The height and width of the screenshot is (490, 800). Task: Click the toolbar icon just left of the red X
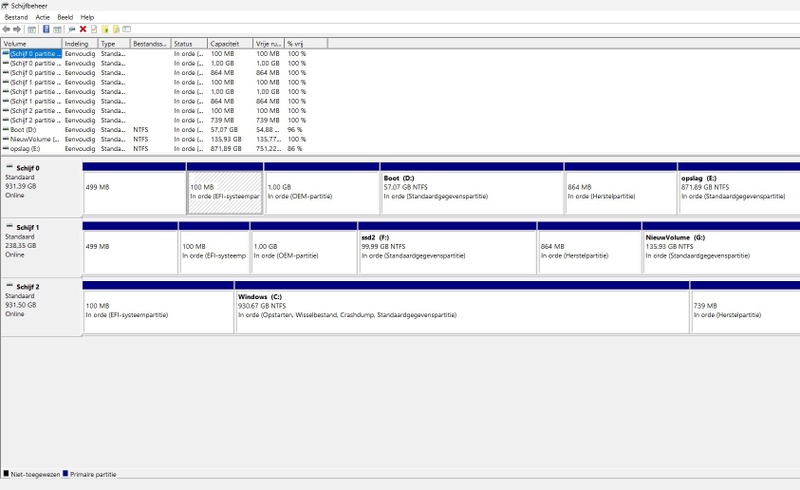coord(72,29)
